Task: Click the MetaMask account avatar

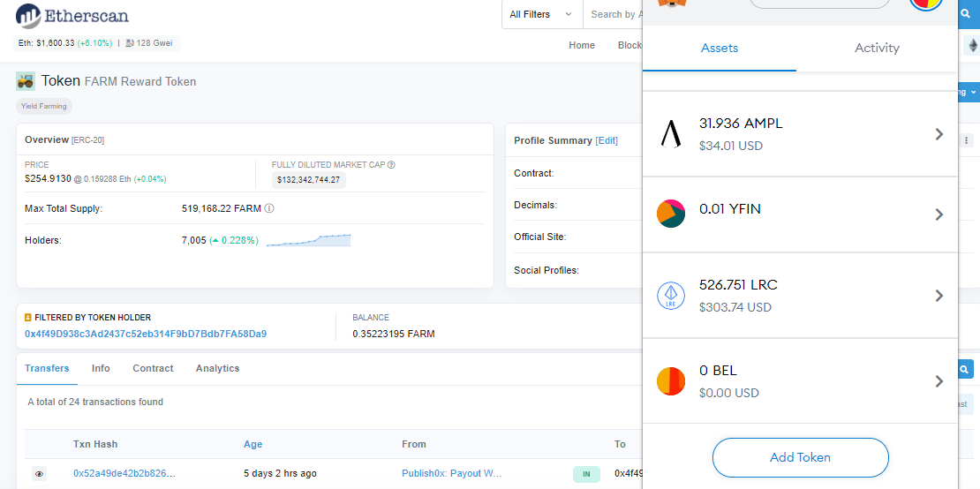Action: coord(927,5)
